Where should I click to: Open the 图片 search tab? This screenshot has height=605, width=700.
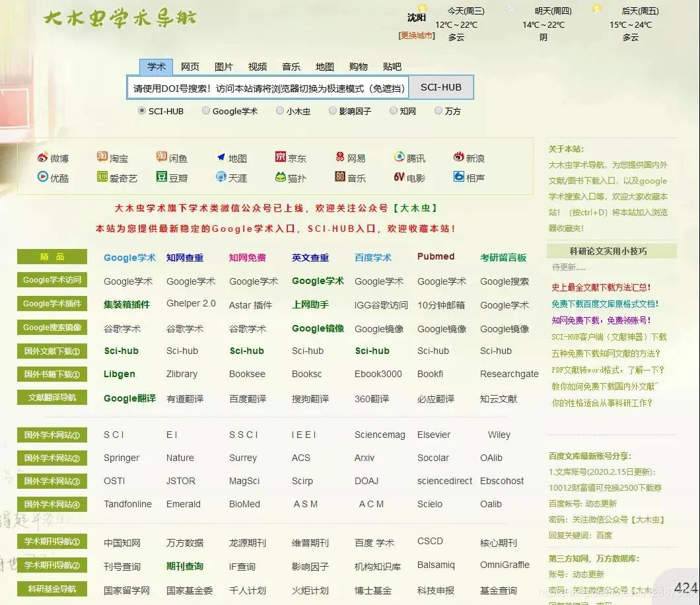coord(224,67)
